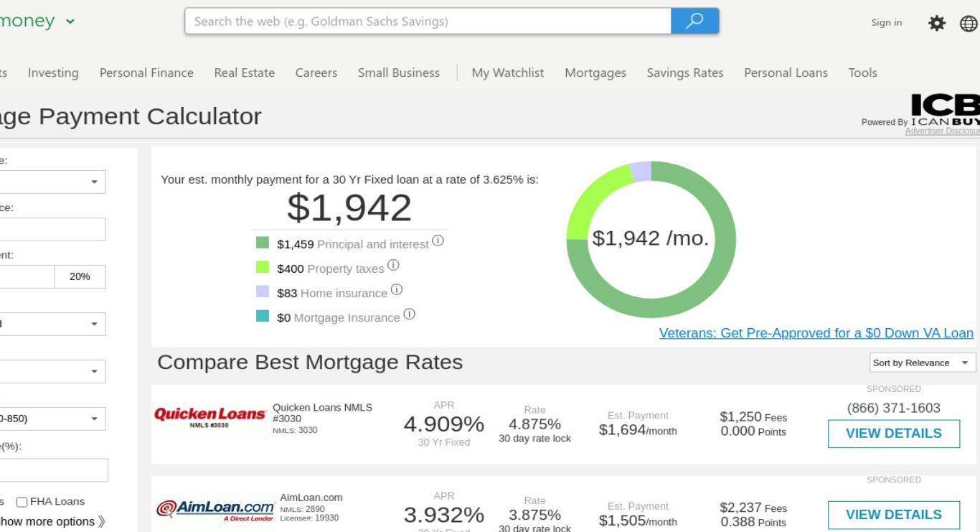980x532 pixels.
Task: Click the Quicken Loans logo
Action: click(210, 416)
